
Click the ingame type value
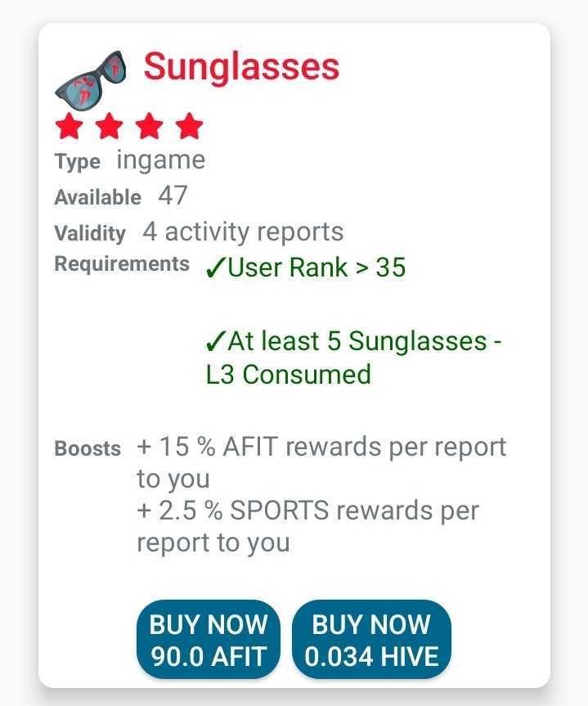[161, 160]
